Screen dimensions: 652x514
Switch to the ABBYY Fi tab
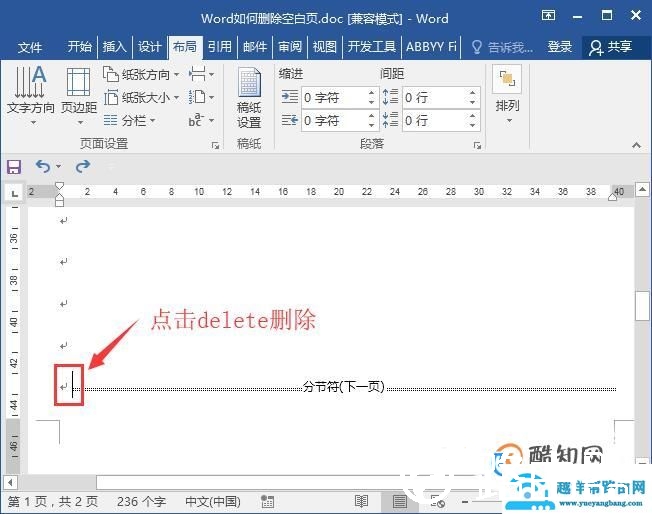tap(431, 47)
